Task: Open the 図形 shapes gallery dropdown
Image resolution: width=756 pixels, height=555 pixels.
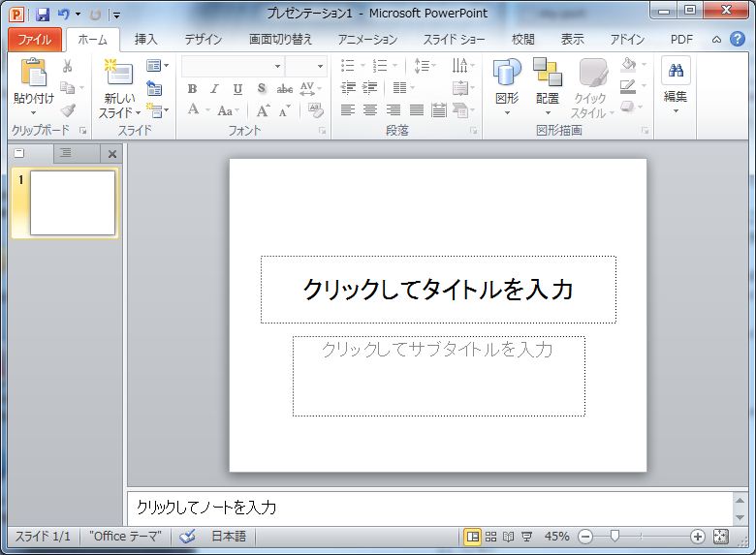Action: click(507, 87)
